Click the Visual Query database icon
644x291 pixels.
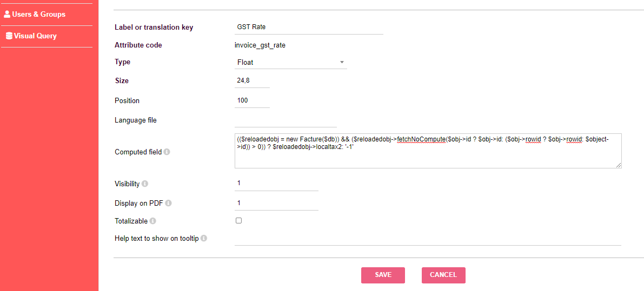(9, 36)
